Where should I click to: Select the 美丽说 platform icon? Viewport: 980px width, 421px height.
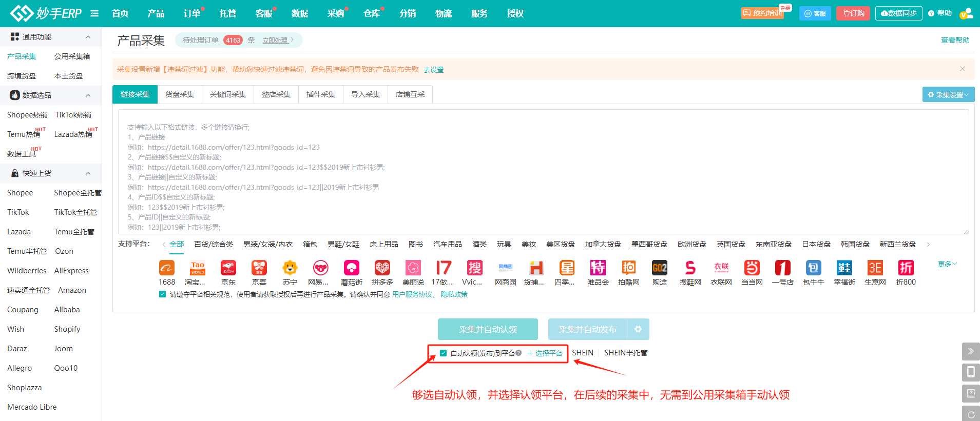tap(413, 268)
